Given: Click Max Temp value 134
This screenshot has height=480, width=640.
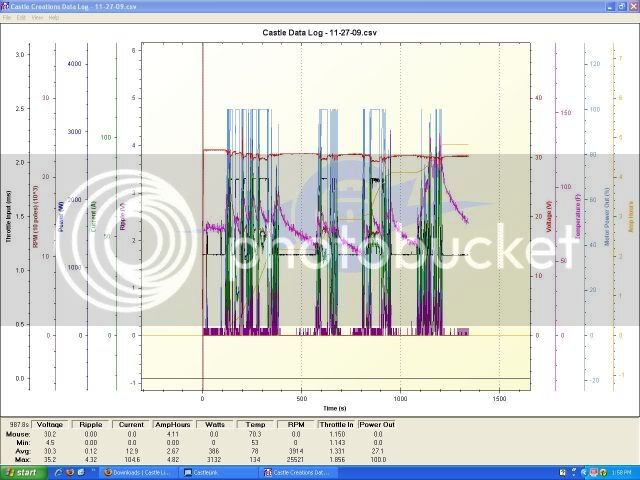Looking at the screenshot, I should pyautogui.click(x=255, y=460).
